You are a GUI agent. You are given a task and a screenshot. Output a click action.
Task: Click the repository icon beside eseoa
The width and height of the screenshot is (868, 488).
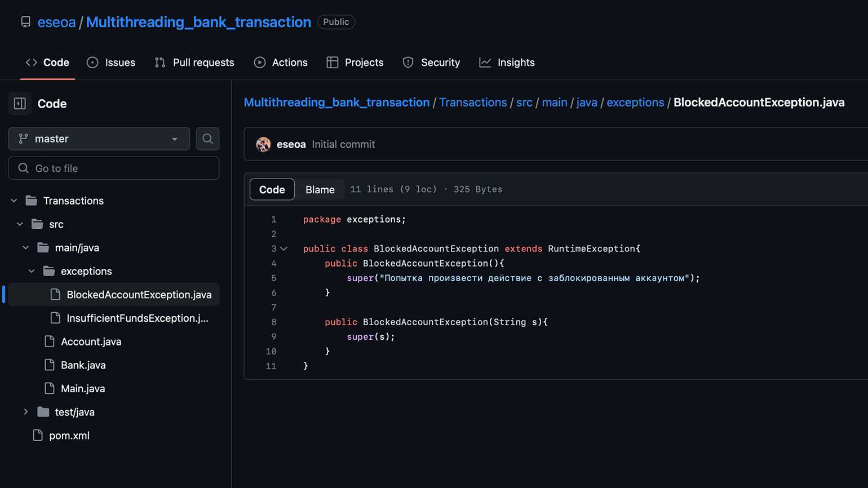25,22
